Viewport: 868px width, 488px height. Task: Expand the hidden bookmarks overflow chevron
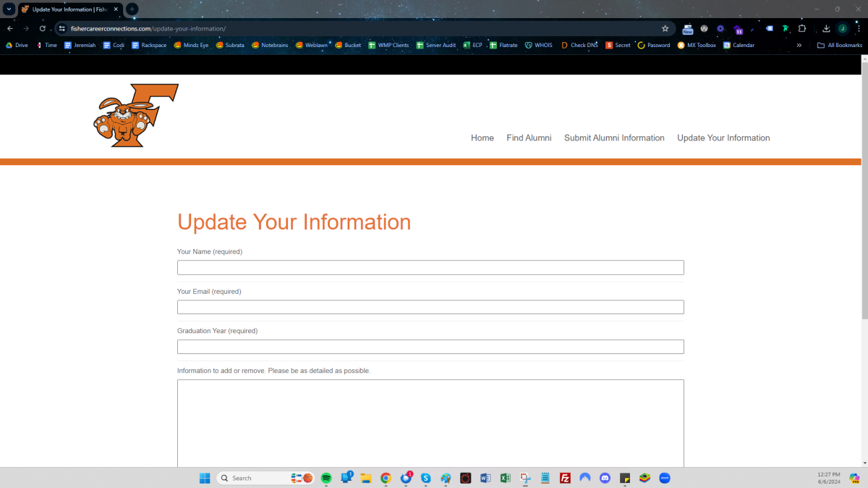click(799, 45)
